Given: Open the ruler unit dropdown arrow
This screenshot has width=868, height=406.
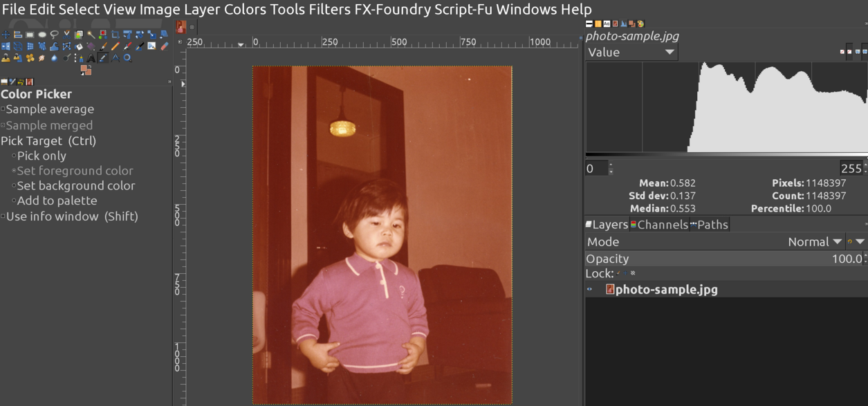Looking at the screenshot, I should pos(180,41).
